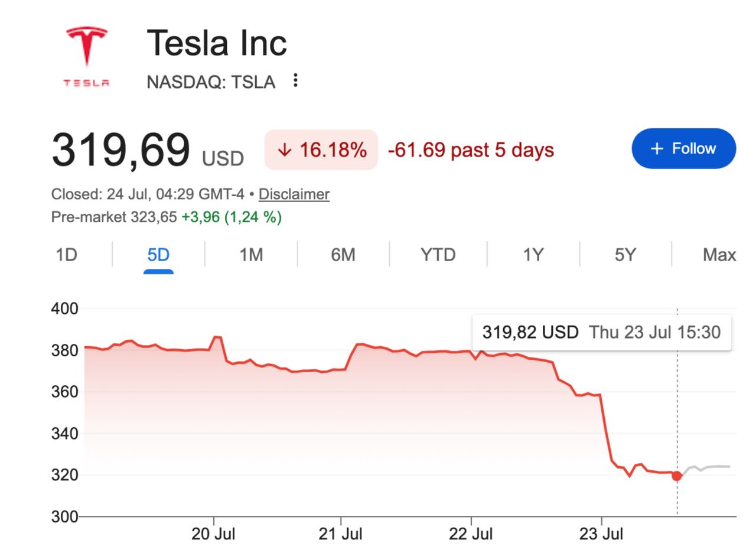Open the Disclaimer link

pos(294,194)
